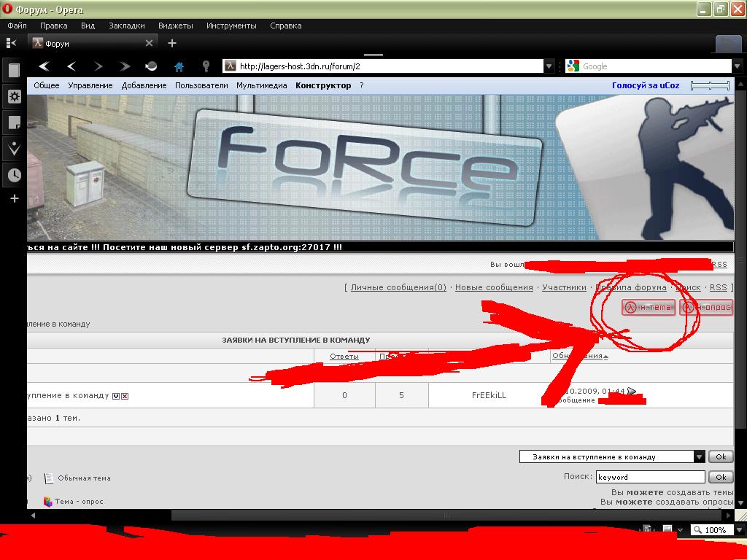Open the Правка menu

(x=53, y=26)
